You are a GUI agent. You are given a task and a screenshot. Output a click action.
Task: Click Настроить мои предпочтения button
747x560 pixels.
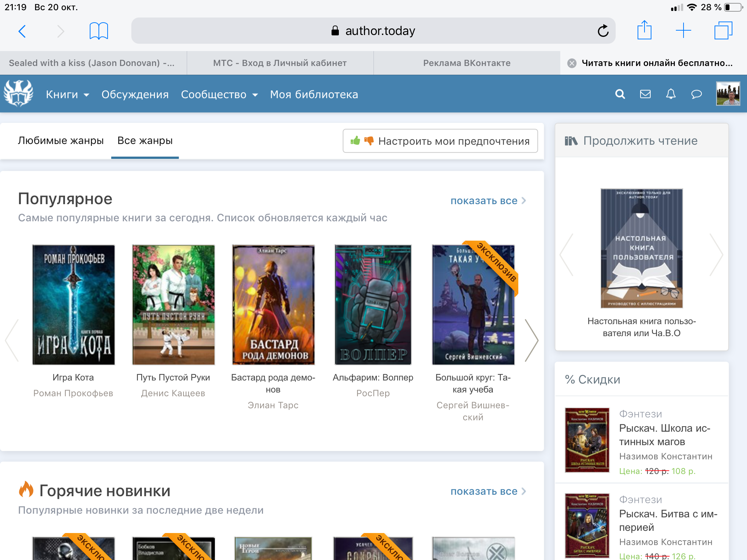click(x=440, y=141)
